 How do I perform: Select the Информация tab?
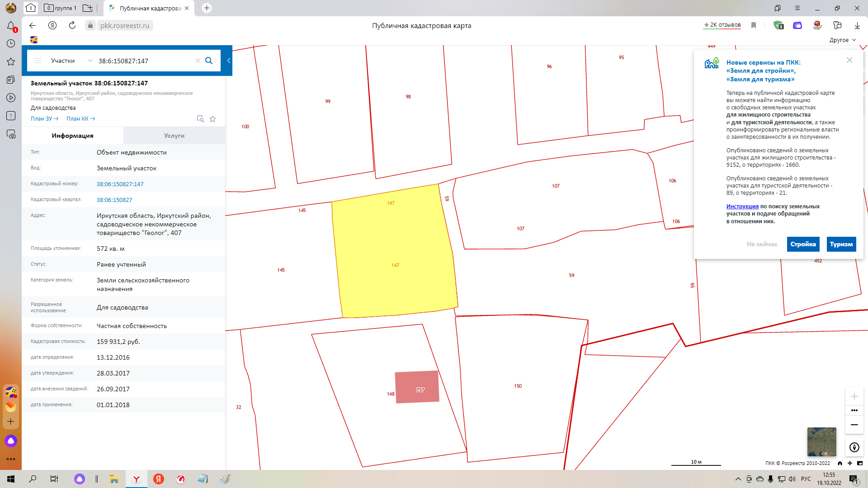72,136
